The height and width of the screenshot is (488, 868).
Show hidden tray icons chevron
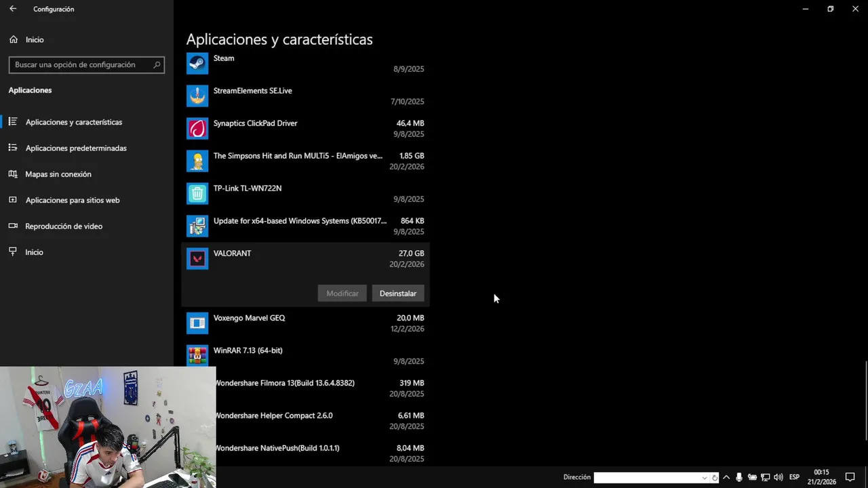(x=726, y=477)
